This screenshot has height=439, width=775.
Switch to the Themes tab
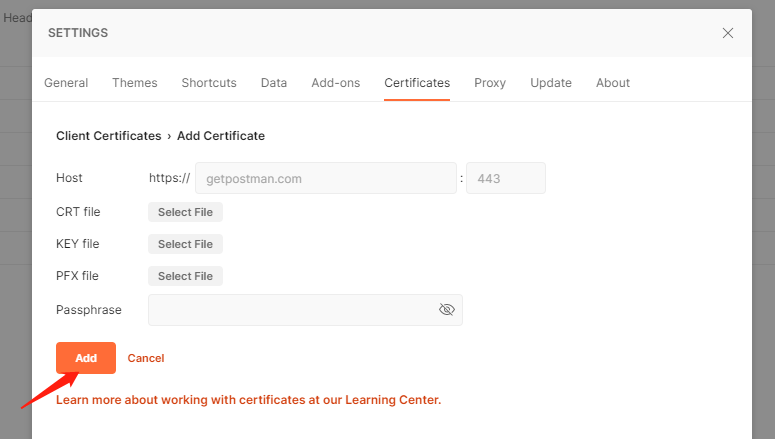135,83
